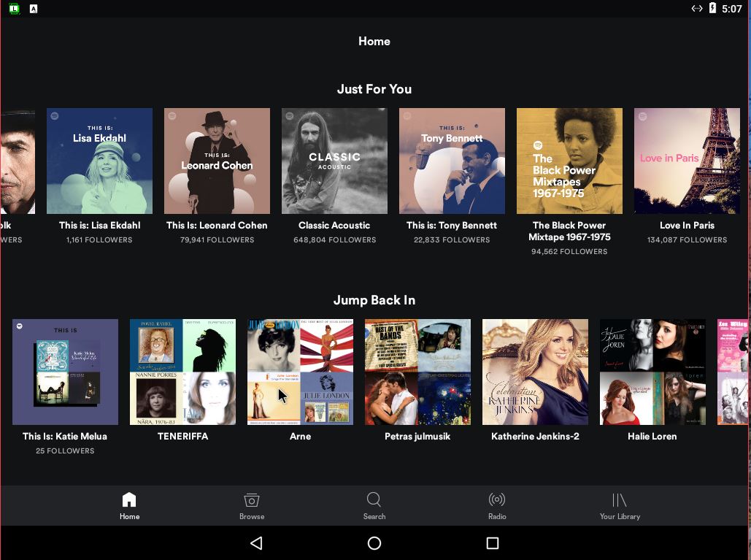The height and width of the screenshot is (560, 751).
Task: Click the '94,562 FOLLOWERS' text
Action: (569, 251)
